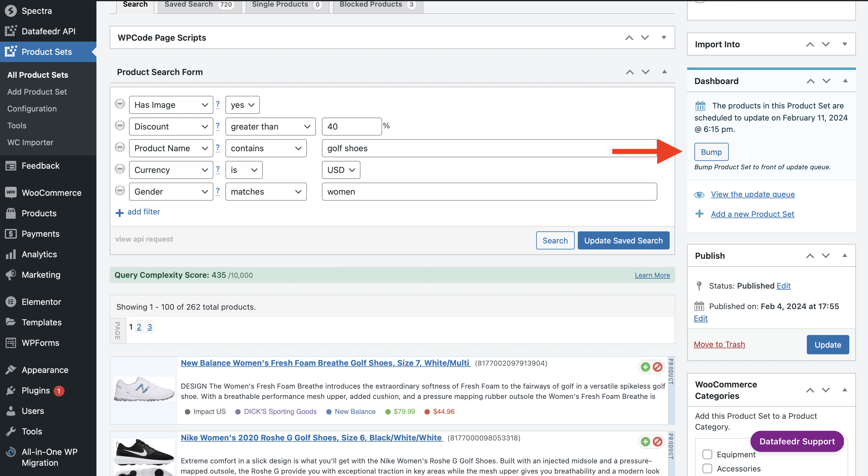Image resolution: width=868 pixels, height=476 pixels.
Task: Open the Has Image field dropdown
Action: [171, 105]
